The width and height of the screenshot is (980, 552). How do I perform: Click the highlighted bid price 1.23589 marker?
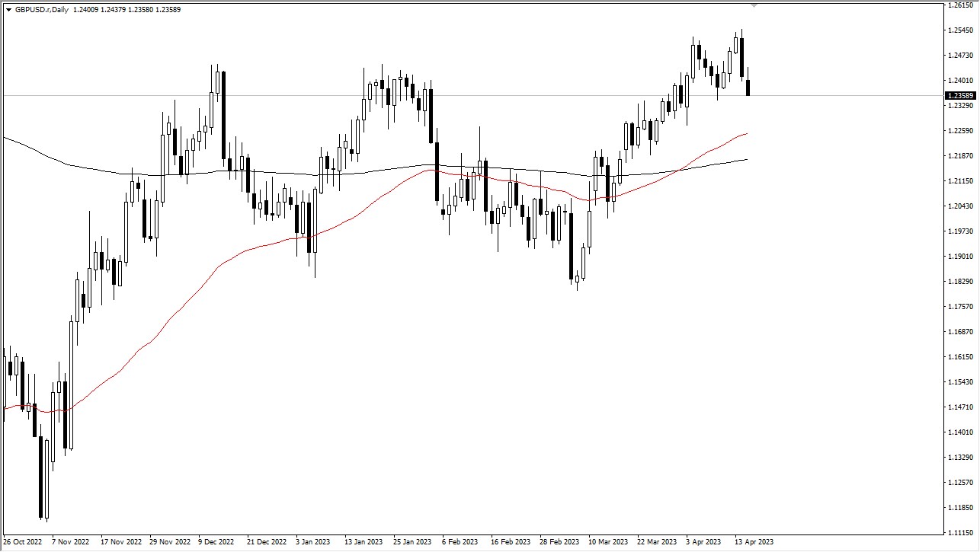pyautogui.click(x=960, y=94)
